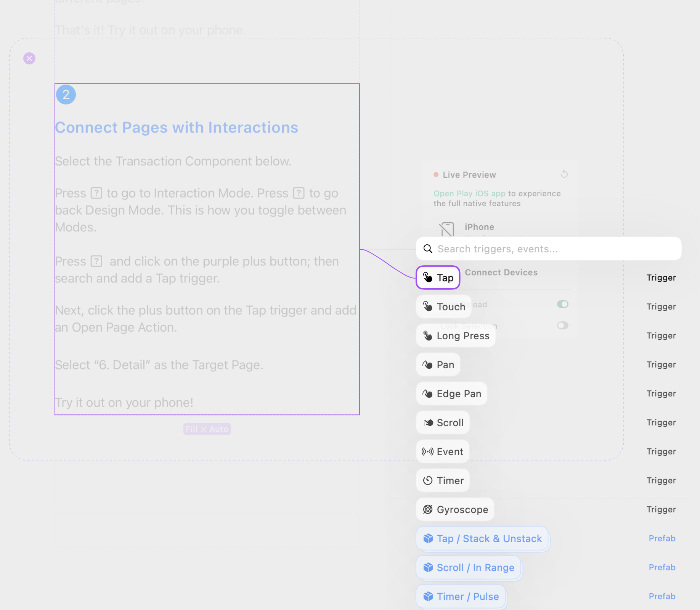
Task: Click the Gyroscope icon
Action: coord(428,509)
